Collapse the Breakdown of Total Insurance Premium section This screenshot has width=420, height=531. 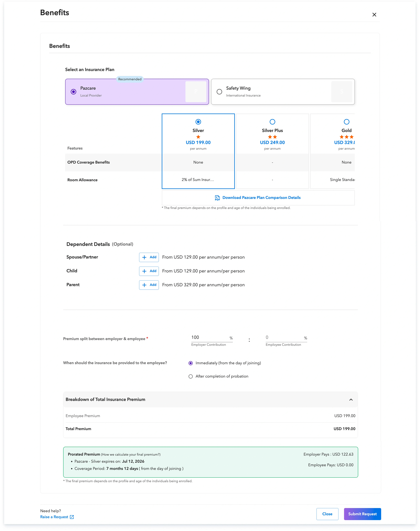(x=351, y=399)
